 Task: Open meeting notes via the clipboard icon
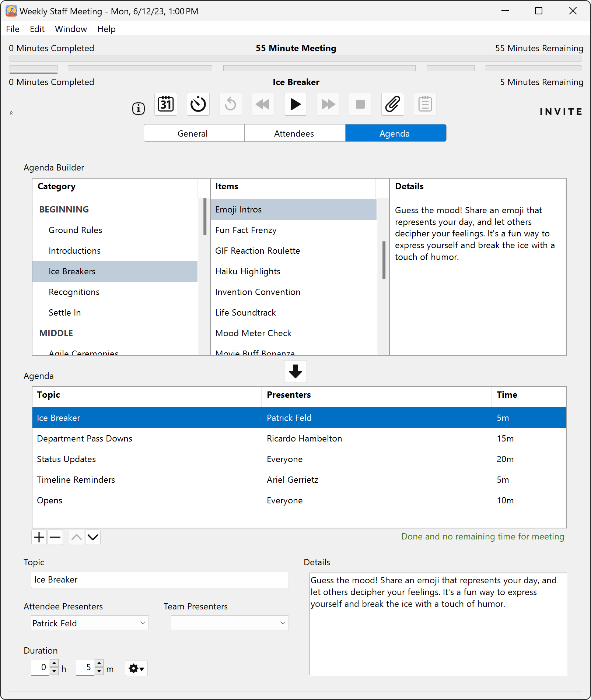click(425, 105)
